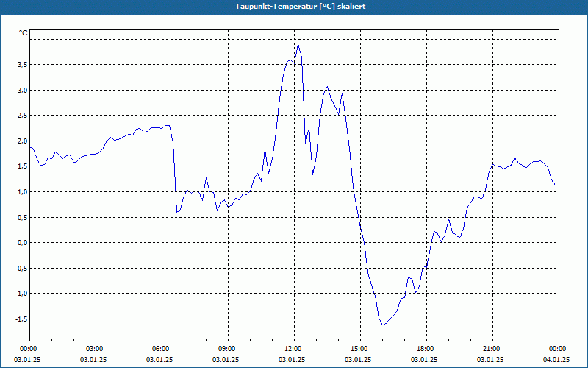Click the curve's lowest point near 16:00

[x=382, y=325]
